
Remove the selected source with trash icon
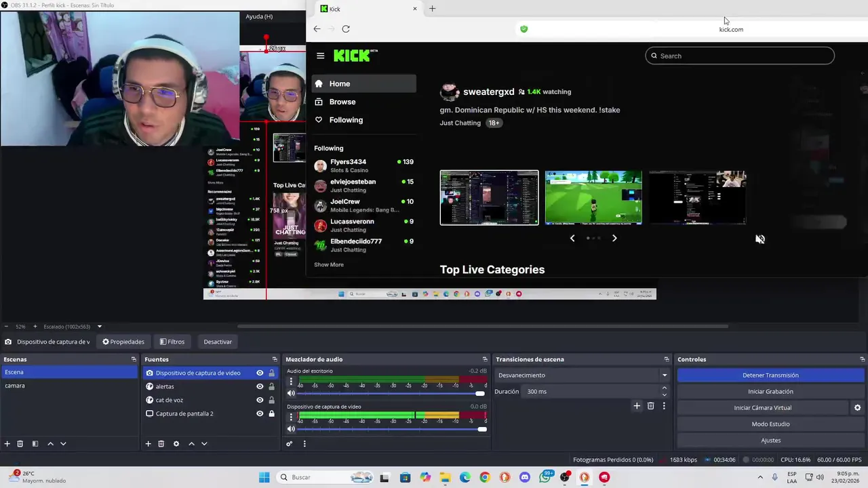(x=161, y=444)
